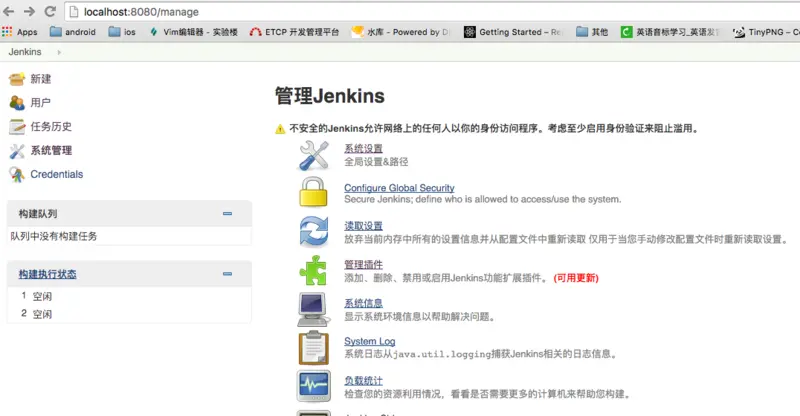Click the 任务历史 notepad icon

point(17,127)
